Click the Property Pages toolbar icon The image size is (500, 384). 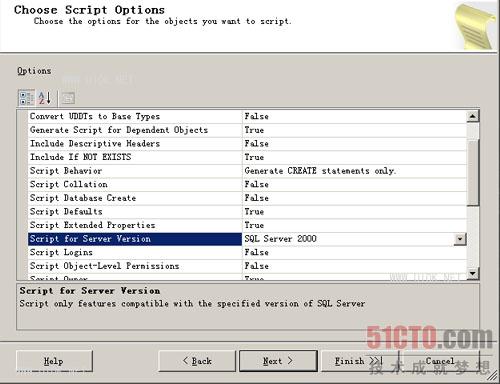point(68,98)
